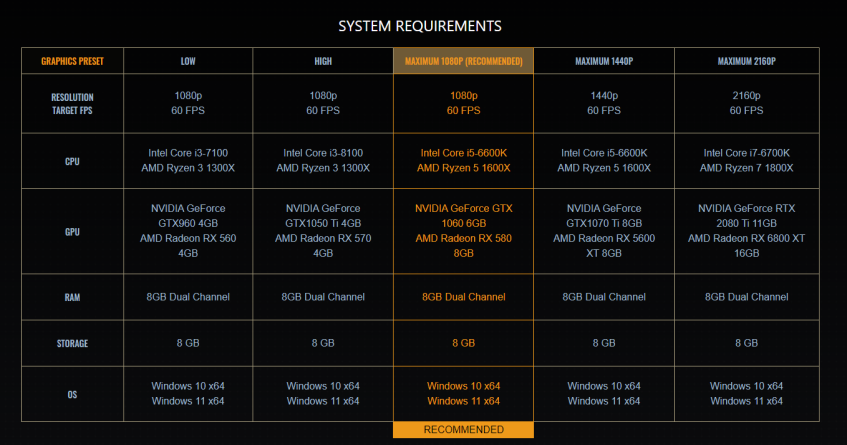Select the HIGH preset column header
847x445 pixels.
[x=323, y=61]
